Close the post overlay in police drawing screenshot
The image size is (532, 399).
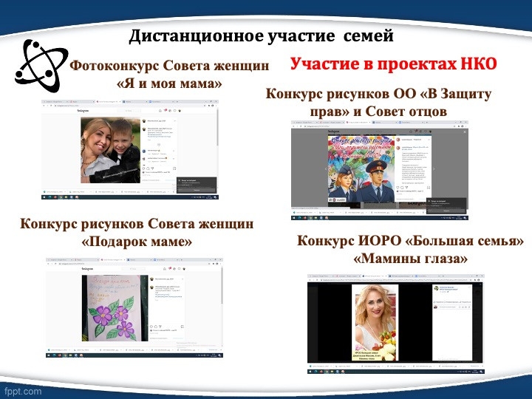(465, 132)
